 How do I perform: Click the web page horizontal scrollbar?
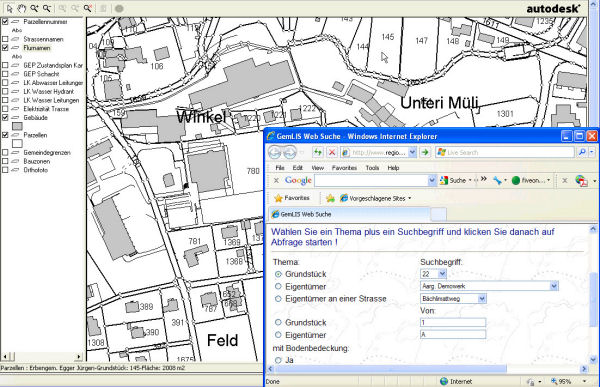point(390,369)
